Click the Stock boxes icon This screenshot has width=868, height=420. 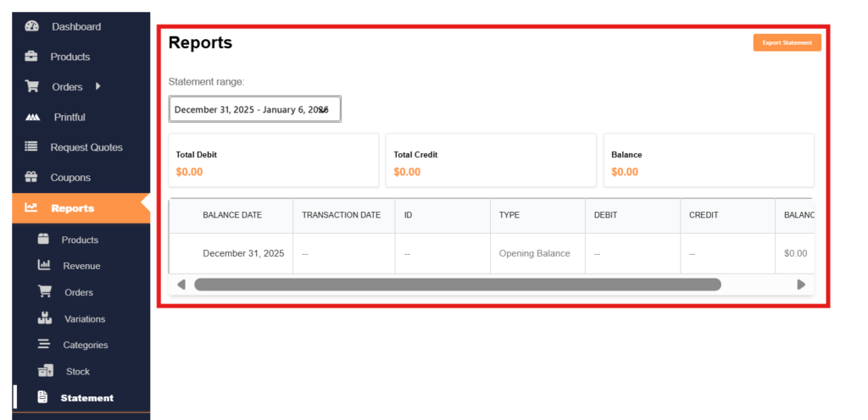tap(44, 372)
